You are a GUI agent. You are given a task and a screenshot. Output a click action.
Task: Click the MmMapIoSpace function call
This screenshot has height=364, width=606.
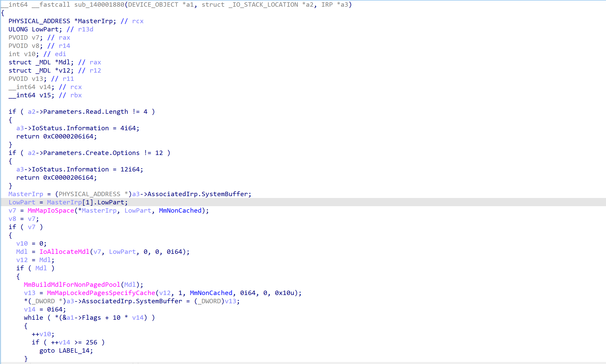pos(51,211)
